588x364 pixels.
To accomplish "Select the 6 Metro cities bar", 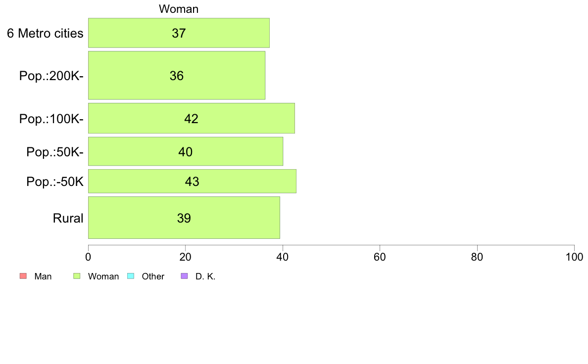I will [179, 33].
